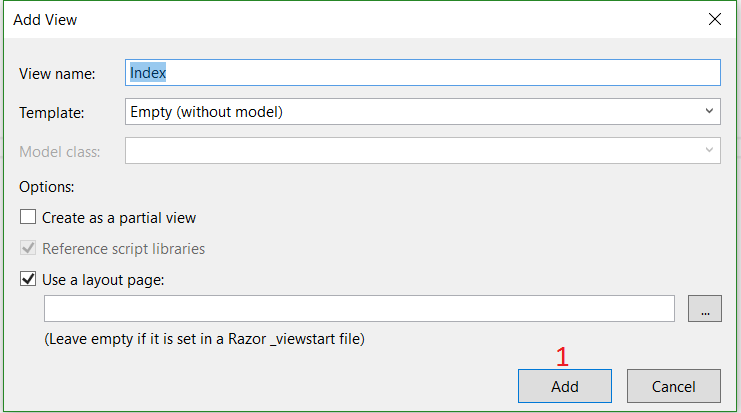Click the Reference script libraries checkbox
Image resolution: width=741 pixels, height=413 pixels.
click(x=28, y=248)
